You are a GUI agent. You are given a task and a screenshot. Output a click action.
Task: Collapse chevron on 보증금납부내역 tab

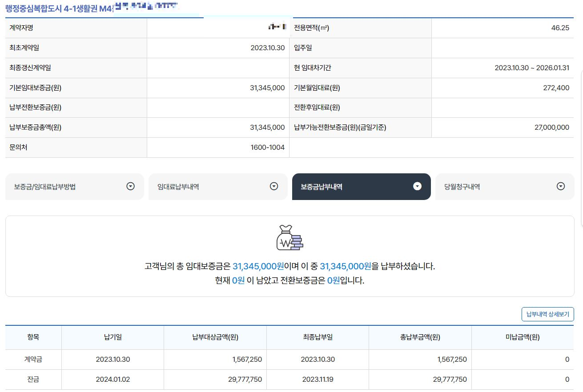pyautogui.click(x=417, y=187)
